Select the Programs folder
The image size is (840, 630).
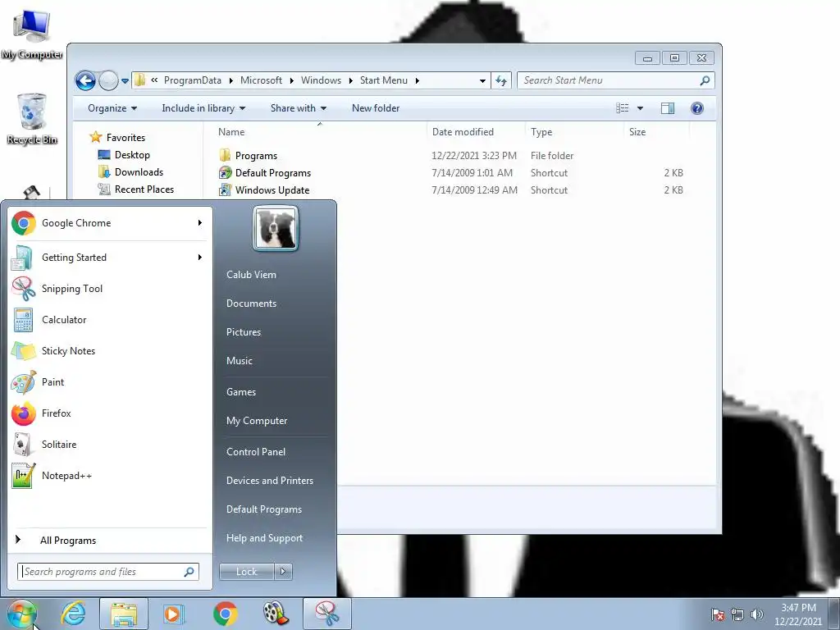click(256, 156)
